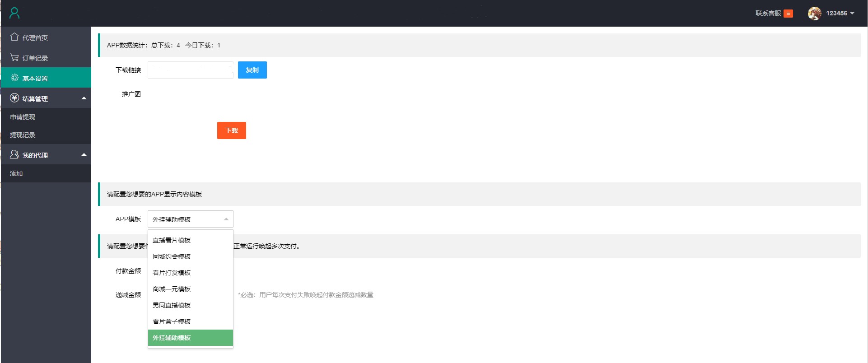Click the 付款金额 label
The height and width of the screenshot is (363, 868).
coord(128,271)
